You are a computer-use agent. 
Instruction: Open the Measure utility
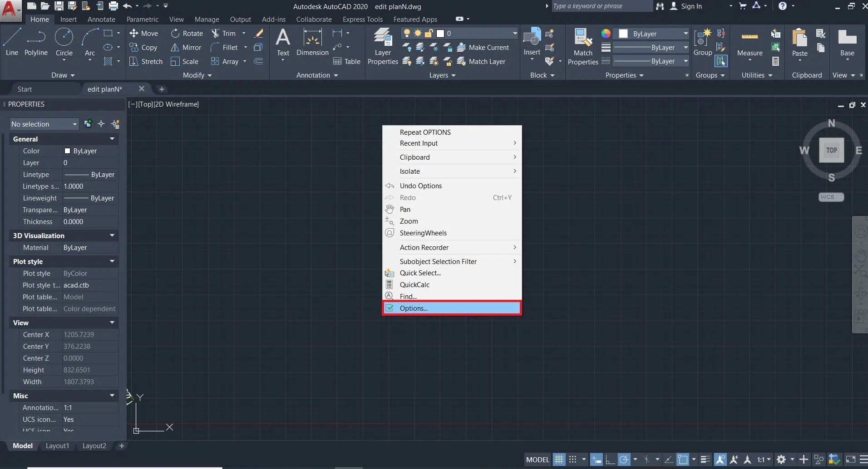(750, 43)
